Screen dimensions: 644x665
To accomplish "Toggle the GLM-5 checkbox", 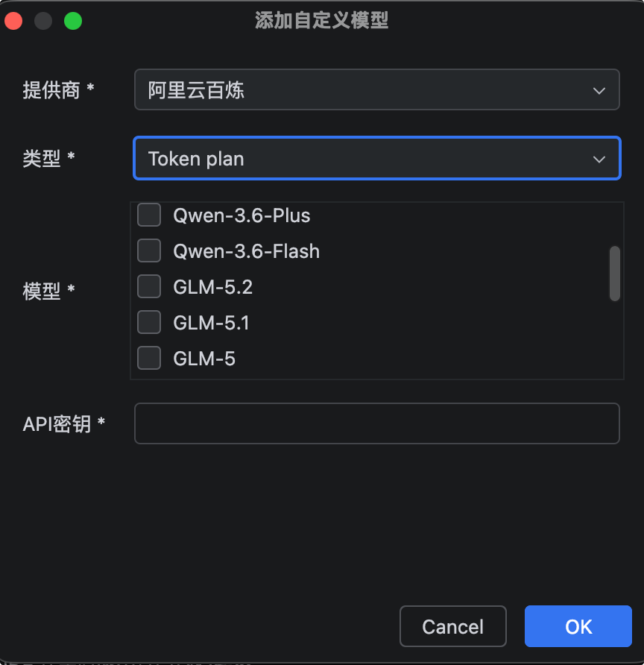I will pyautogui.click(x=149, y=358).
